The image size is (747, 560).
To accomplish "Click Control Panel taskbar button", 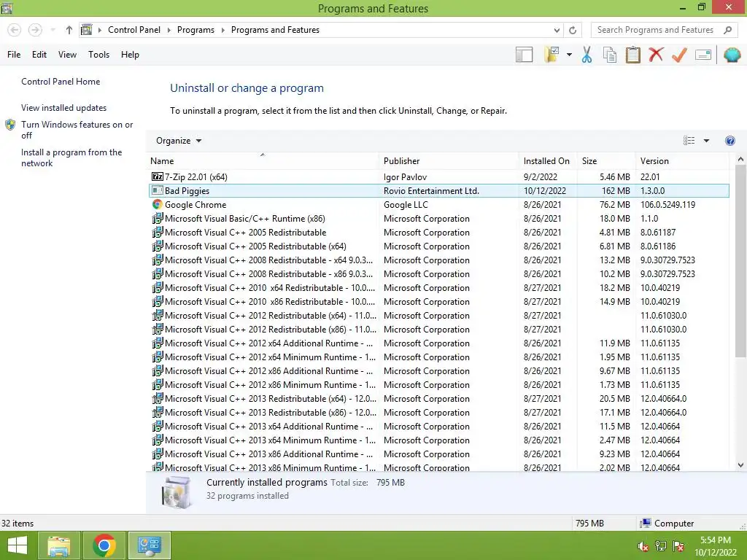I will (x=150, y=545).
